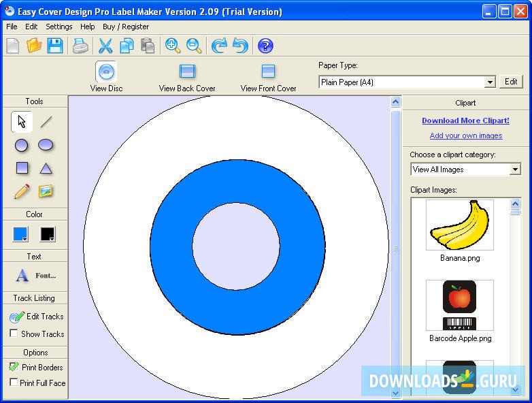Screen dimensions: 532x403
Task: Click the zoom in magnifier icon
Action: pos(173,46)
